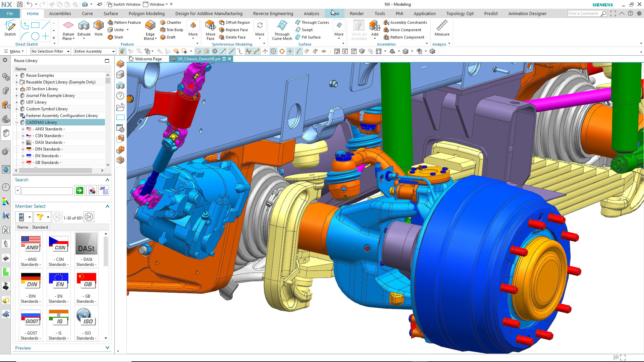The height and width of the screenshot is (362, 644).
Task: Switch to the Curve ribbon tab
Action: point(87,13)
